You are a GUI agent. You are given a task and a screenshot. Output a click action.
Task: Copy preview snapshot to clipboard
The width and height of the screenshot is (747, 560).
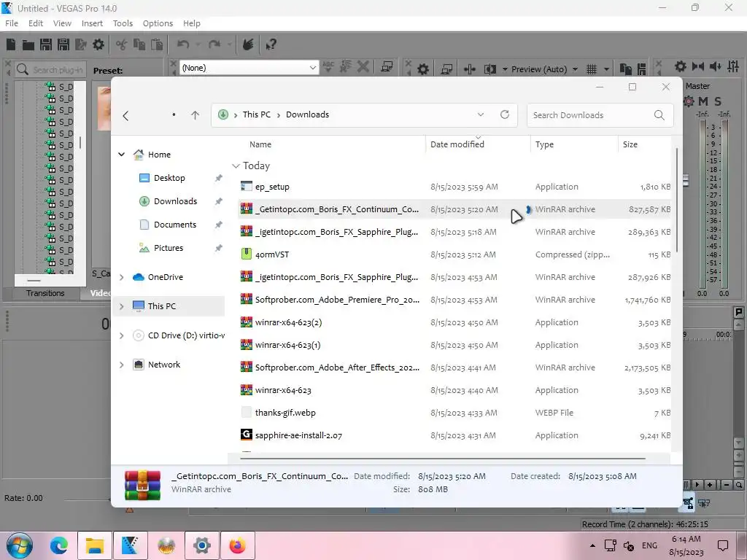coord(625,69)
